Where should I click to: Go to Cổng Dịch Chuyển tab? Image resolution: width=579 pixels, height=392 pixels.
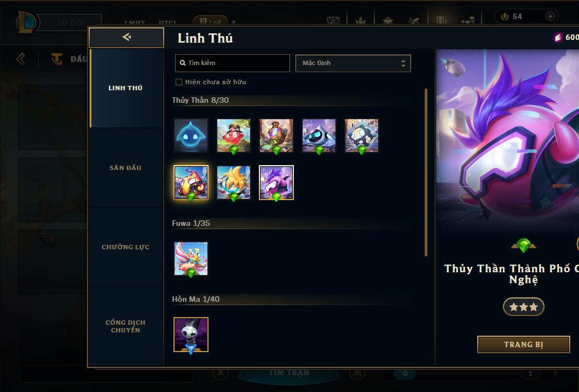tap(125, 326)
